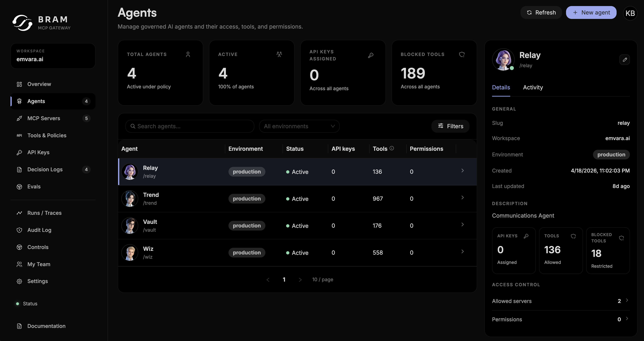644x341 pixels.
Task: Expand the All environments dropdown
Action: [299, 126]
